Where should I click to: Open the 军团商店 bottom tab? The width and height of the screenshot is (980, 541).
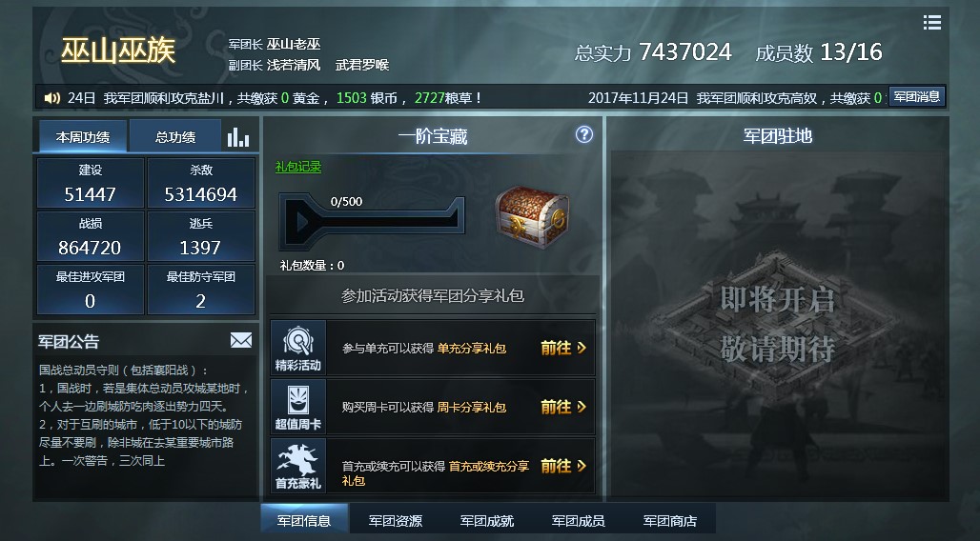click(670, 520)
